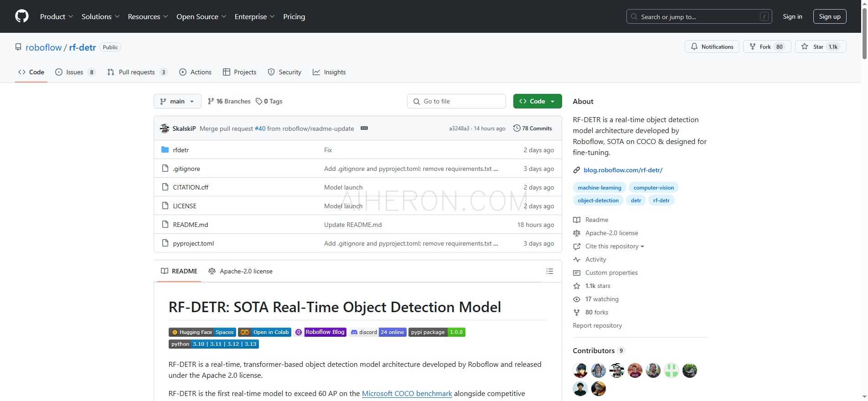Click the Notifications bell button
Screen dimensions: 868x401
coord(712,47)
